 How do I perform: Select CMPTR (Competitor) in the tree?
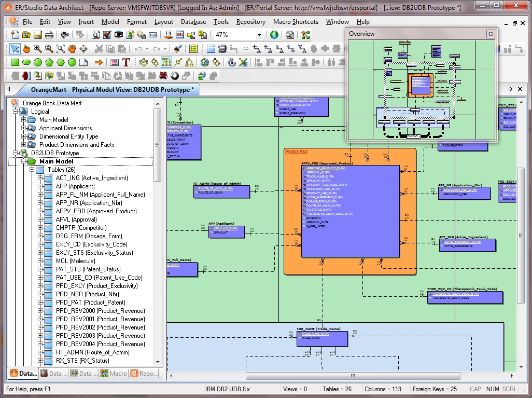click(81, 227)
